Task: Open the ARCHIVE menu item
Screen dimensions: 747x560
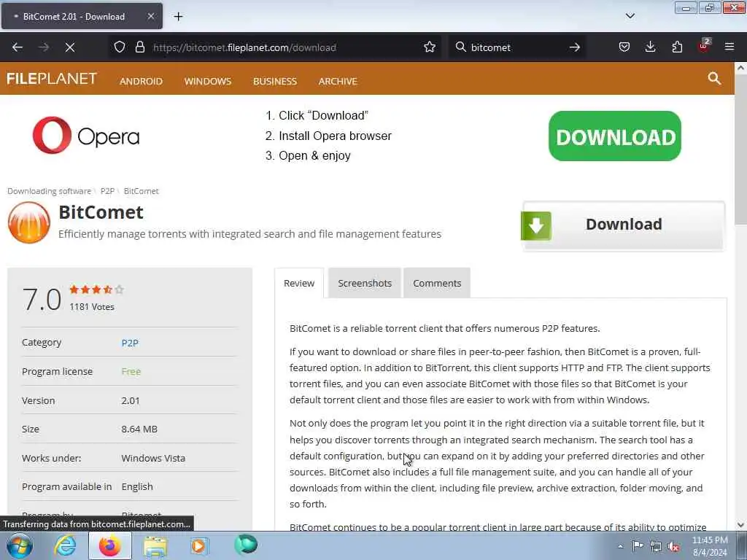Action: [338, 81]
